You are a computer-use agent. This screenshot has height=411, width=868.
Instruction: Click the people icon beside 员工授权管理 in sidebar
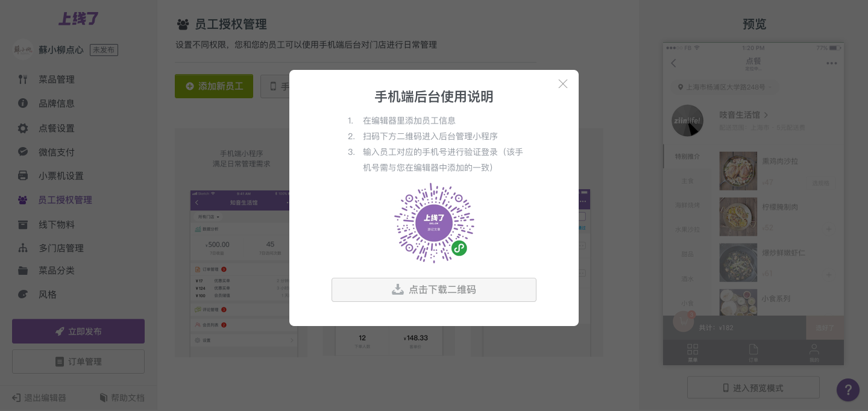pyautogui.click(x=23, y=200)
